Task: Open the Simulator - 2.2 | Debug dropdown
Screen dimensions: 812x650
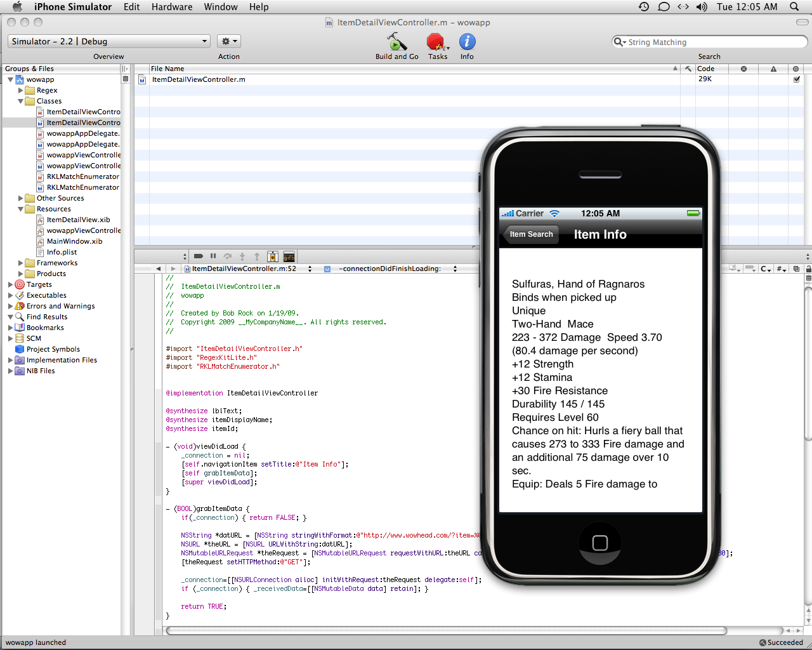Action: (108, 41)
